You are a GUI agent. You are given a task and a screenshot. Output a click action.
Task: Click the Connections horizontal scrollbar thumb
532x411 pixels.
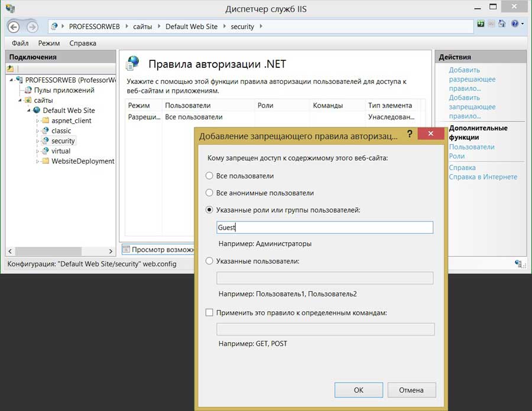(x=48, y=251)
